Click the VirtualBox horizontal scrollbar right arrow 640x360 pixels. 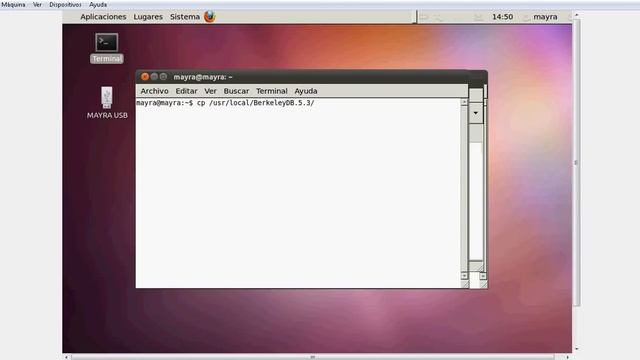[x=567, y=357]
